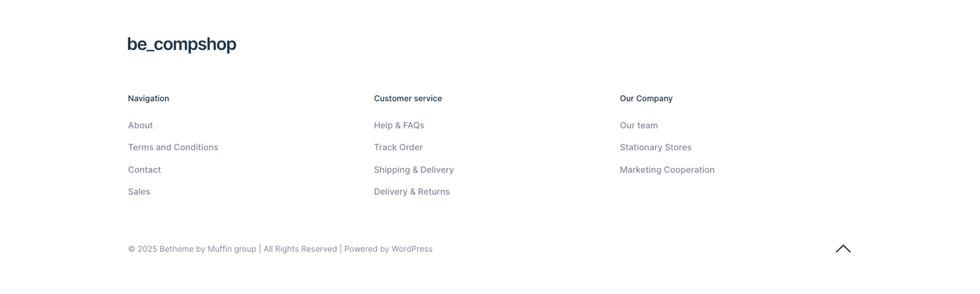Click the Muffin group text in the footer
980x294 pixels.
[x=232, y=249]
